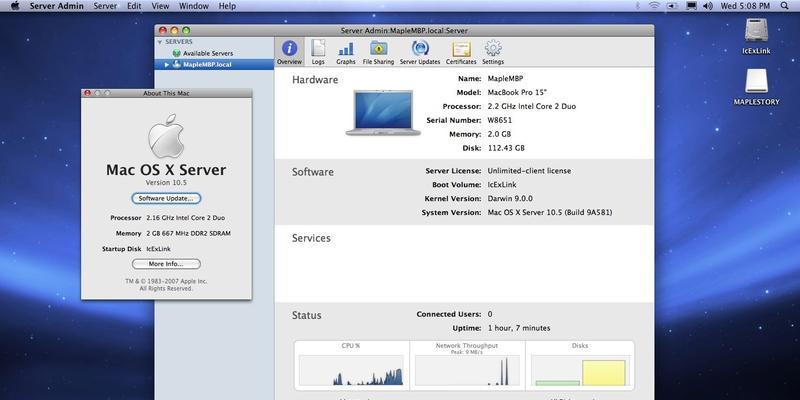Screen dimensions: 800x400
Task: Close the About This Mac window
Action: (x=87, y=93)
